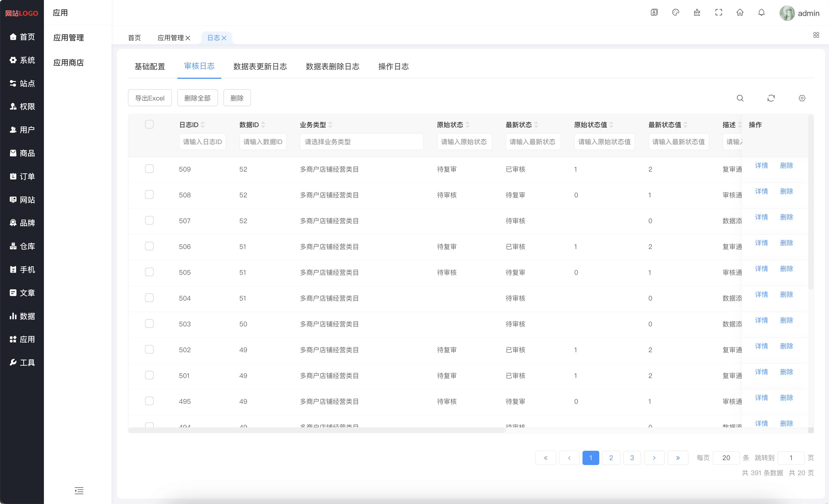Image resolution: width=829 pixels, height=504 pixels.
Task: Open 详情 for log 508
Action: tap(761, 191)
